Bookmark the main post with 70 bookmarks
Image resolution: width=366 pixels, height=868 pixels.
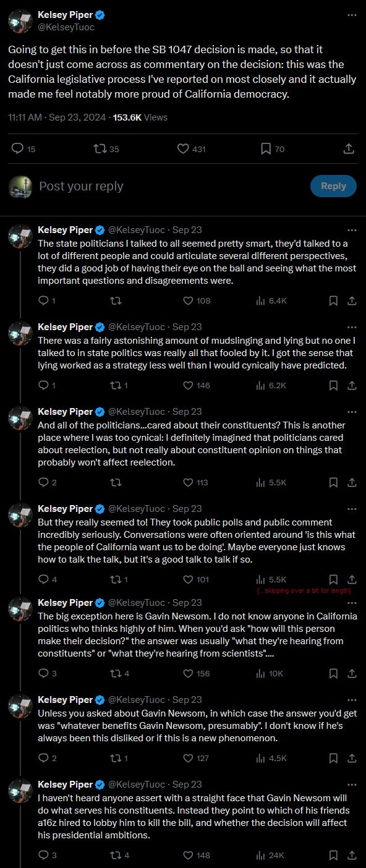[266, 148]
